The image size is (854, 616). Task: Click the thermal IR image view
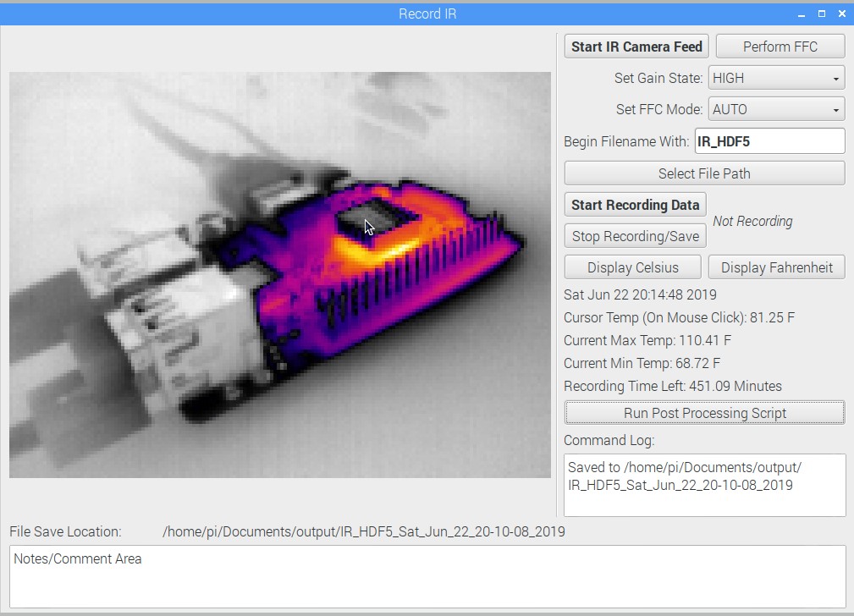[280, 275]
